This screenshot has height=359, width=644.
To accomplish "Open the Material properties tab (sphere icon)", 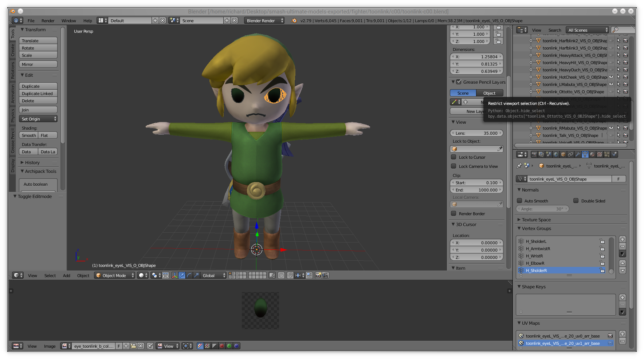I will tap(592, 154).
